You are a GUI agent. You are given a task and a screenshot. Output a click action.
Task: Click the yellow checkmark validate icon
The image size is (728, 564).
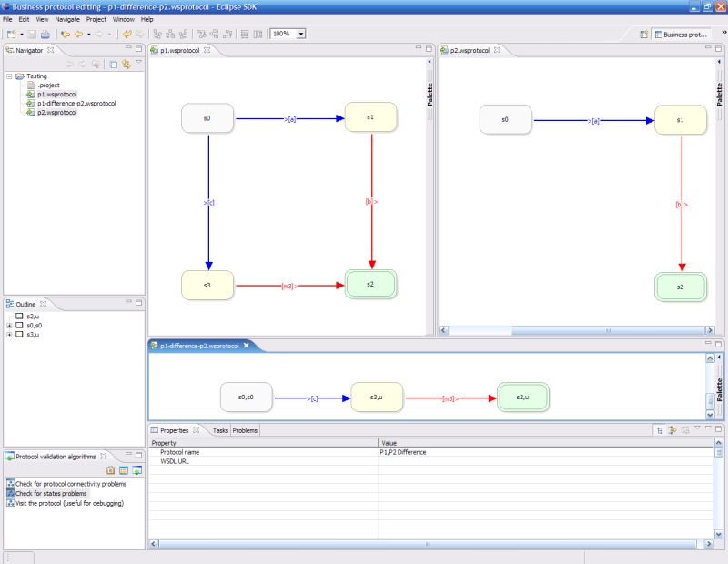(126, 35)
